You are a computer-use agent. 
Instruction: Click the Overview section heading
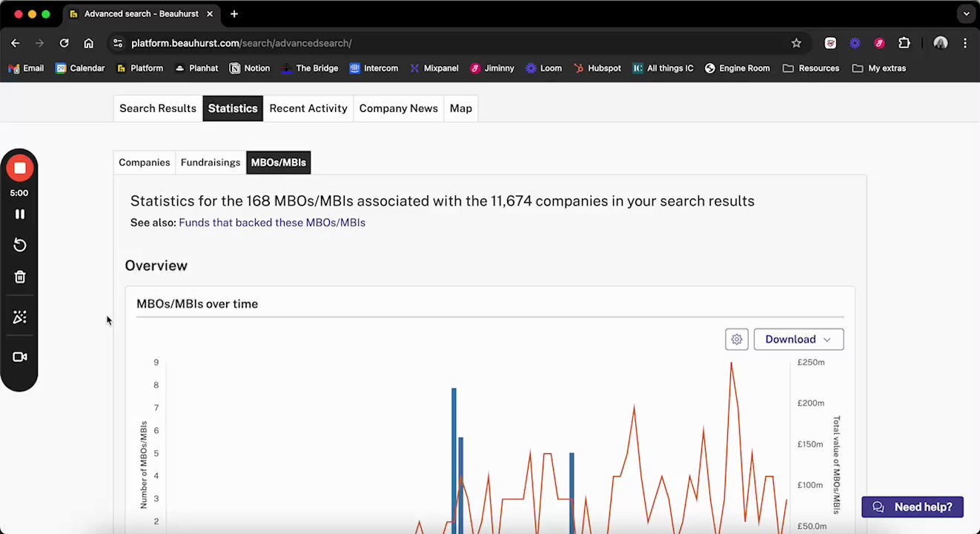[x=156, y=266]
